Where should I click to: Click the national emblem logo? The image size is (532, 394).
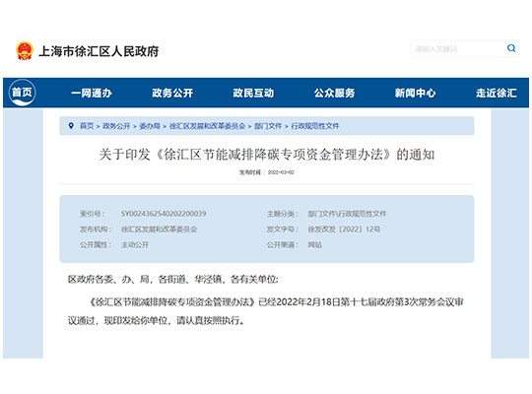coord(25,51)
